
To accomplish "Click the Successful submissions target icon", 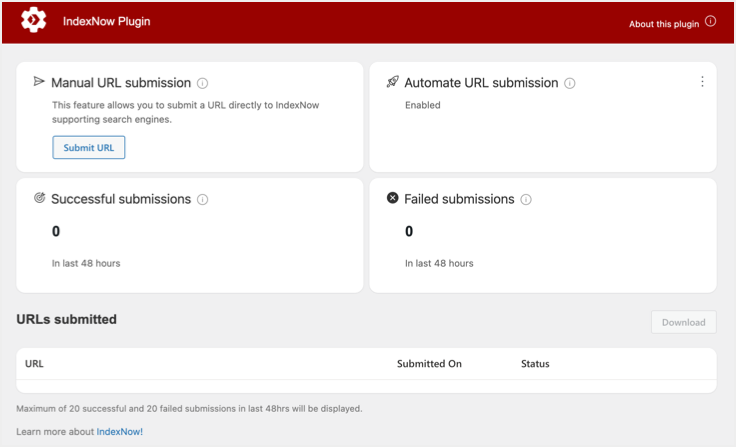I will coord(39,198).
